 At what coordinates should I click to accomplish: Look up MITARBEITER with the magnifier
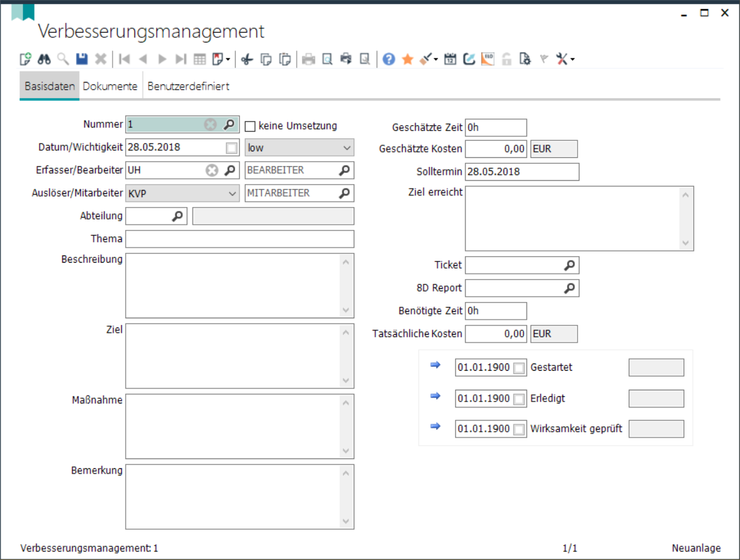(344, 193)
